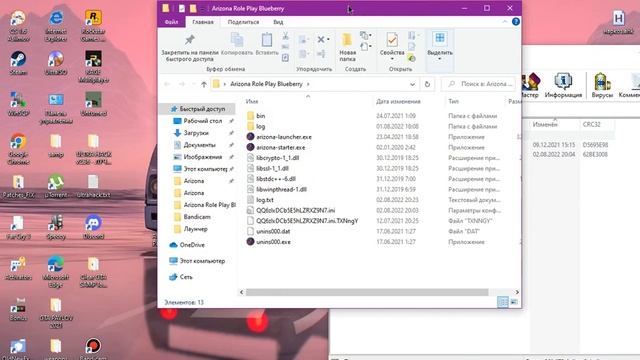The width and height of the screenshot is (640, 360).
Task: Select the log.txt file
Action: (264, 200)
